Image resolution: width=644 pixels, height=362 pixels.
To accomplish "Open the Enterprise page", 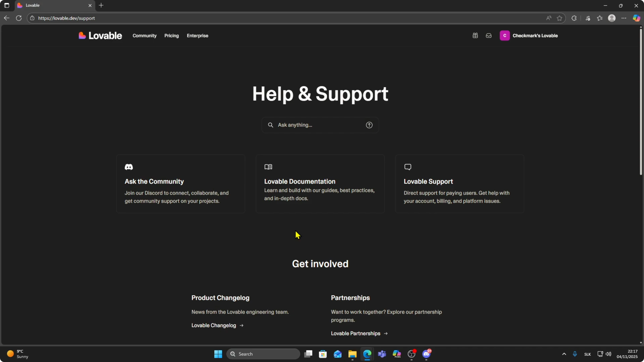I will pyautogui.click(x=198, y=36).
